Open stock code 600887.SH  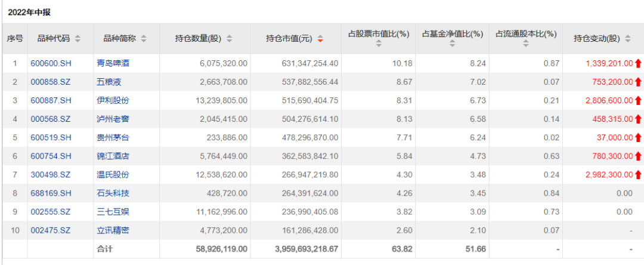click(x=51, y=100)
